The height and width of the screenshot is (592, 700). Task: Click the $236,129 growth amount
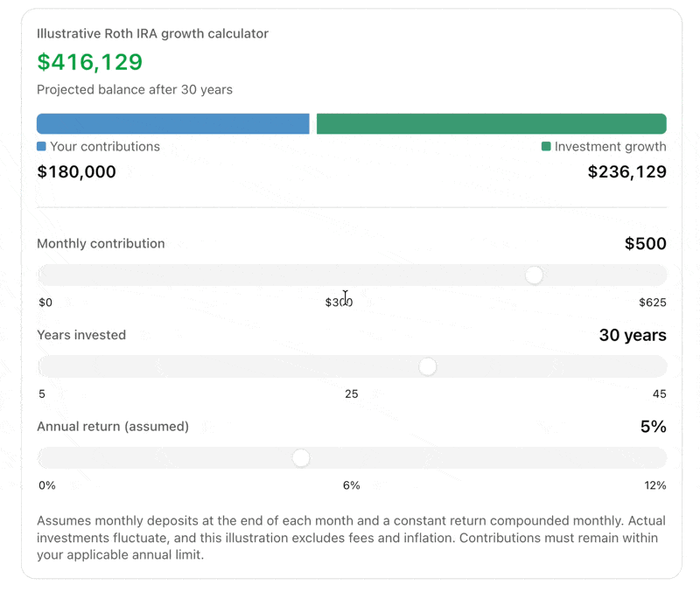click(626, 171)
